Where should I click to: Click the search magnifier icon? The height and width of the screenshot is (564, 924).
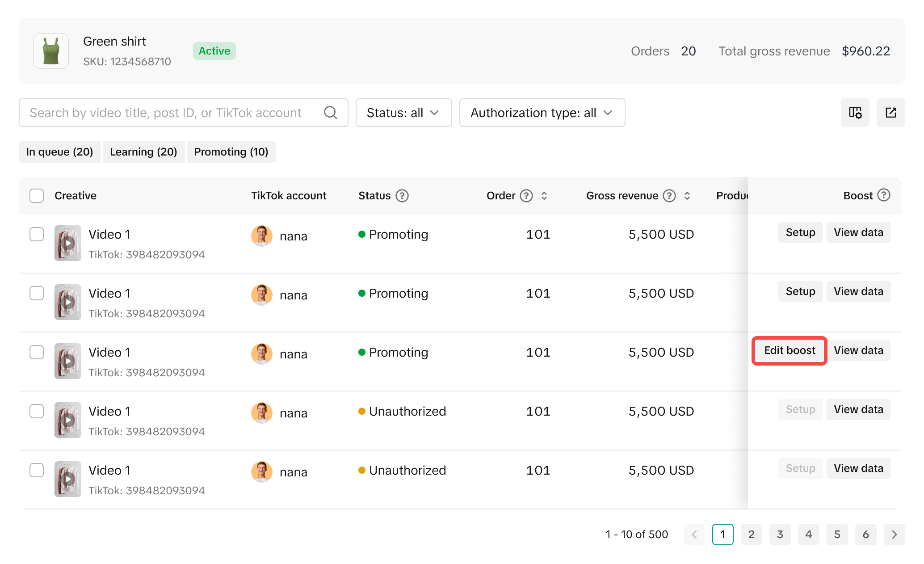point(330,113)
